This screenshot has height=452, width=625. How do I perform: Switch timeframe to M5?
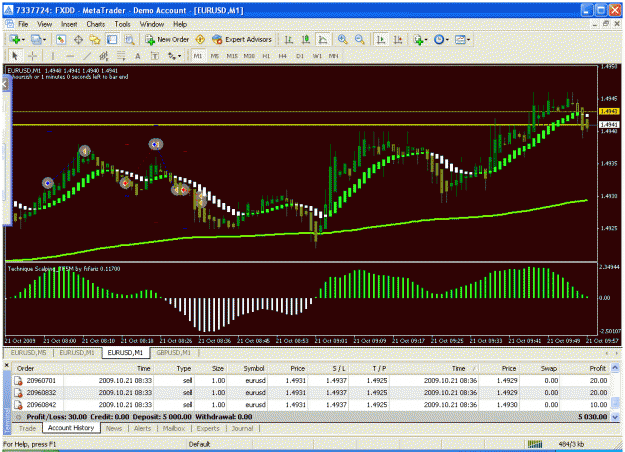click(x=214, y=56)
